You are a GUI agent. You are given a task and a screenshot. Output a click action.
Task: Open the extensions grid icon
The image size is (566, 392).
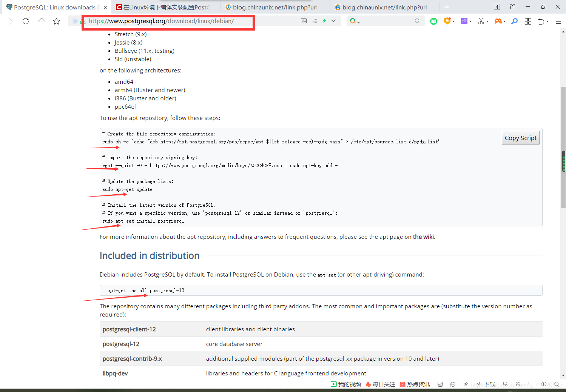click(x=528, y=21)
